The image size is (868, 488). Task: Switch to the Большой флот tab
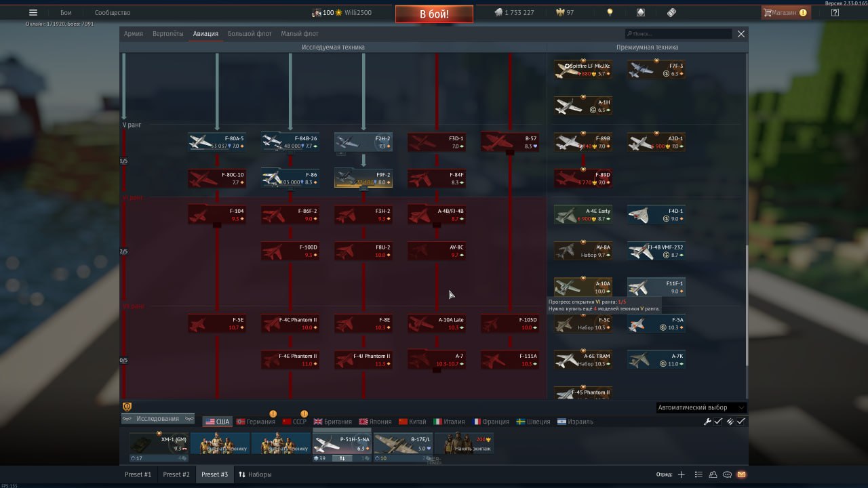click(250, 33)
